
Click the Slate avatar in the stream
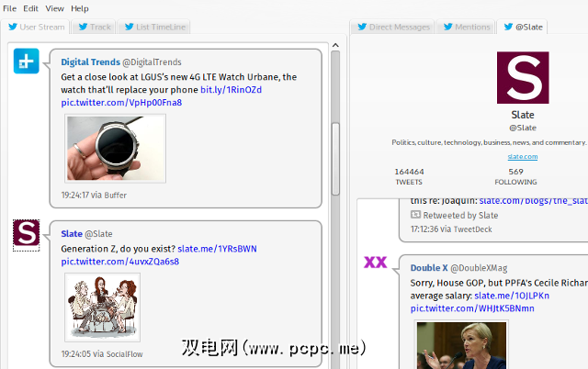[27, 233]
